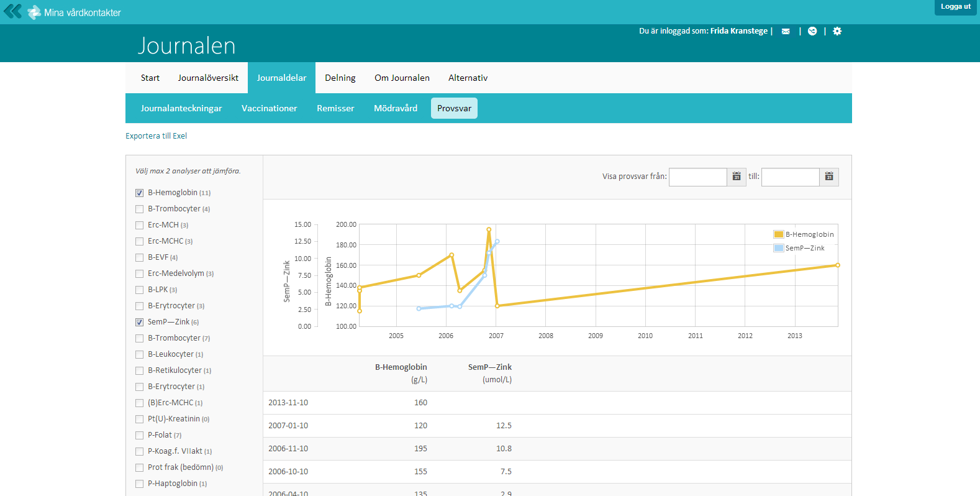Click the B-Hemoglobin peak point near 2007
This screenshot has height=496, width=980.
[489, 229]
